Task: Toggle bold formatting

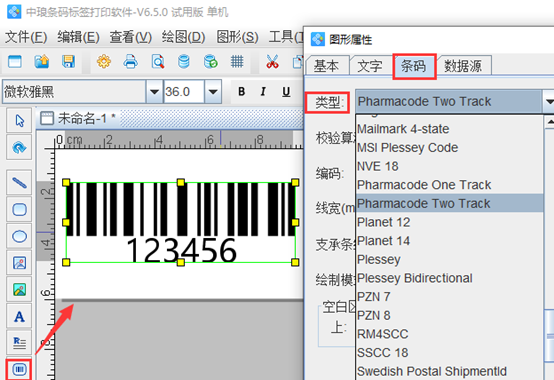Action: coord(242,92)
